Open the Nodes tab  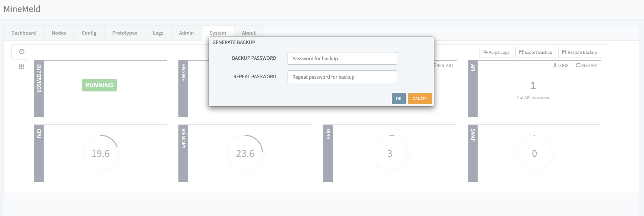point(59,33)
